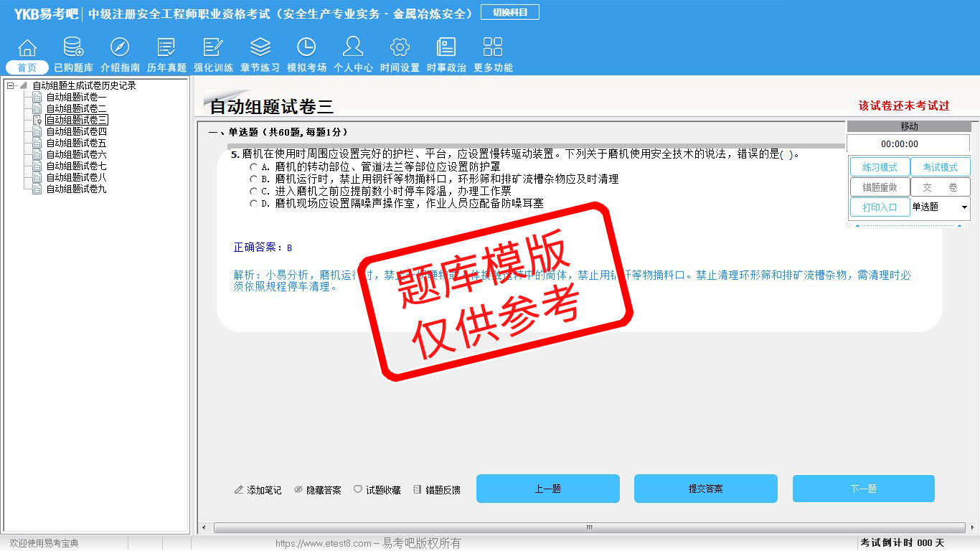Image resolution: width=980 pixels, height=551 pixels.
Task: Select answer option A radio button
Action: (x=253, y=167)
